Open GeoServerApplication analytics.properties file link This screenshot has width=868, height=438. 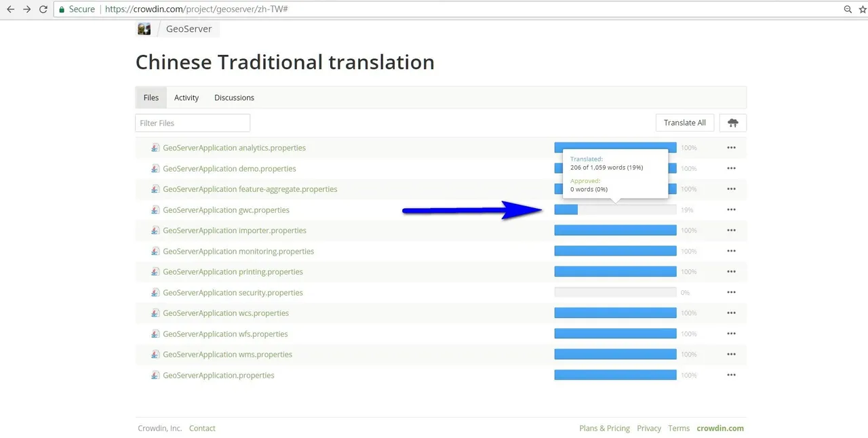[234, 148]
